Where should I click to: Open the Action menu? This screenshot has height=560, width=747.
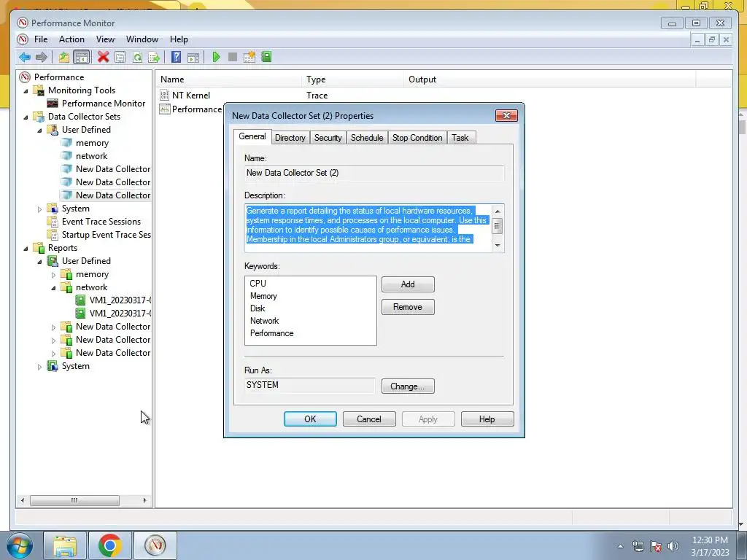tap(71, 39)
